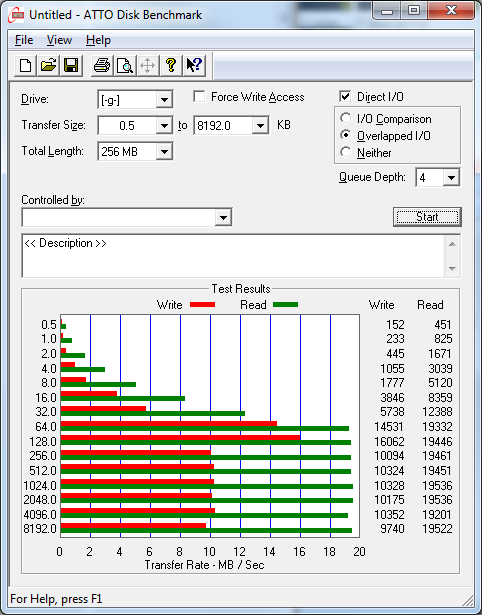Click the Transfer Rate - MB / Sec axis label
Viewport: 482px width, 615px height.
click(204, 565)
